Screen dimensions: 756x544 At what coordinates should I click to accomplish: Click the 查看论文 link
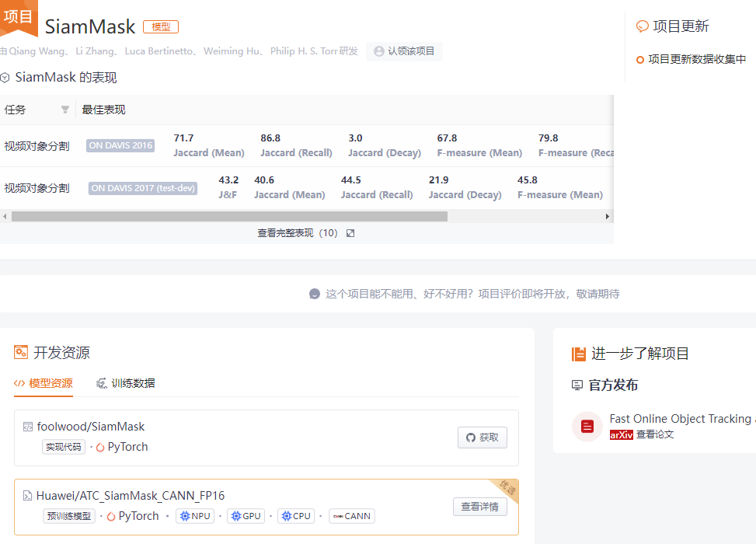point(655,434)
